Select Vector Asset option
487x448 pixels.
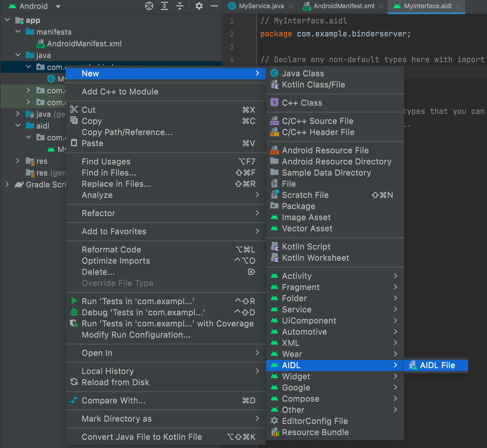pyautogui.click(x=335, y=228)
